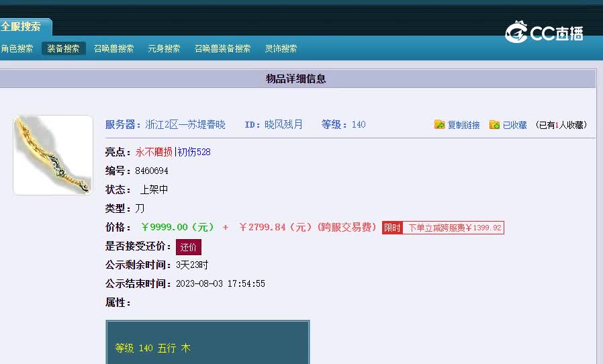Go to 元身搜索 search category
Screen dimensions: 603x364
click(x=164, y=48)
